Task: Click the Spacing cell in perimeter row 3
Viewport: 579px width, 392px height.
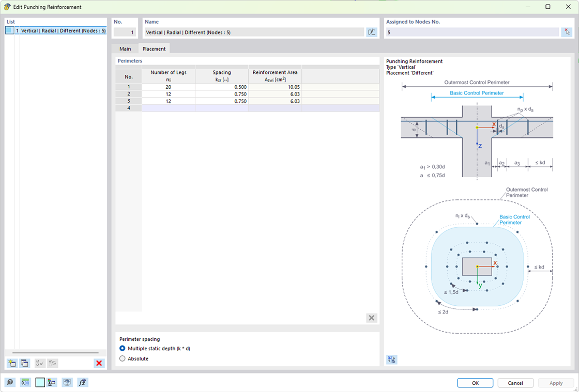Action: pos(222,101)
